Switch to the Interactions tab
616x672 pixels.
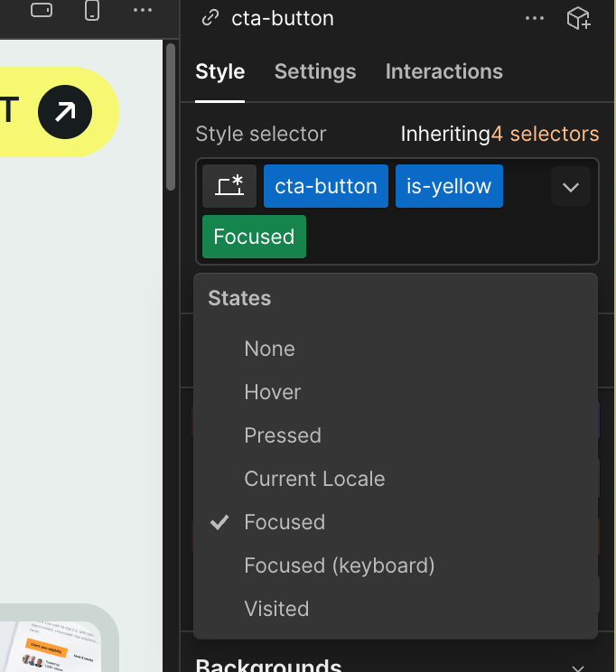coord(444,71)
